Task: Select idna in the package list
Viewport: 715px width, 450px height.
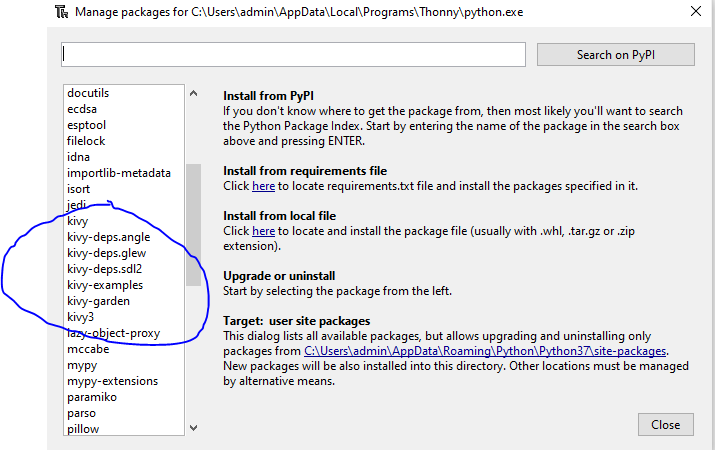Action: pos(78,157)
